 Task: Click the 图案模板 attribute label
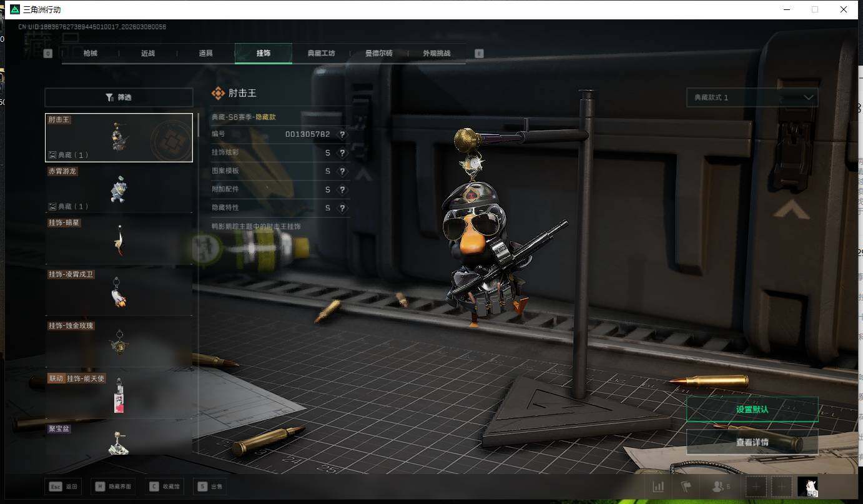pyautogui.click(x=225, y=171)
